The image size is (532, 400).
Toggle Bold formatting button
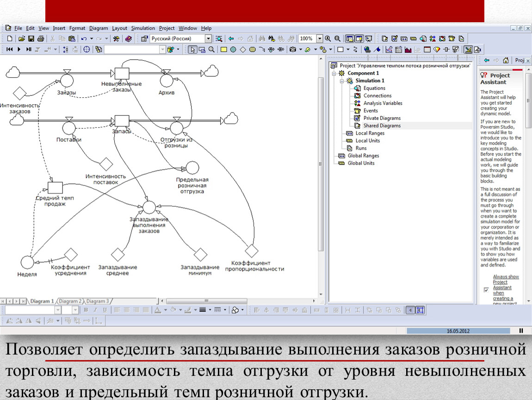[x=86, y=310]
